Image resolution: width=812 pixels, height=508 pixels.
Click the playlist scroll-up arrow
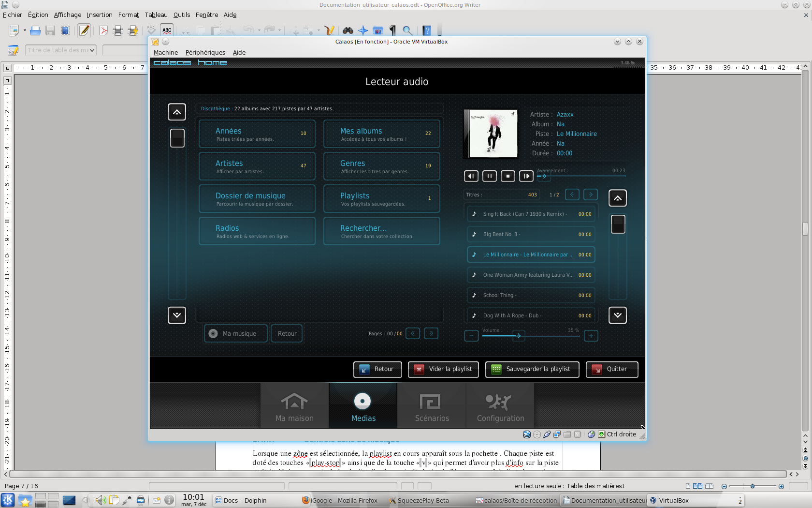tap(618, 198)
